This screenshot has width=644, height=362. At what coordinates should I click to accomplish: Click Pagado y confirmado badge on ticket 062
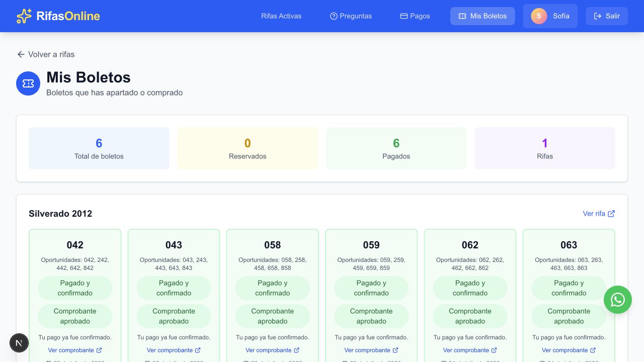pos(470,288)
